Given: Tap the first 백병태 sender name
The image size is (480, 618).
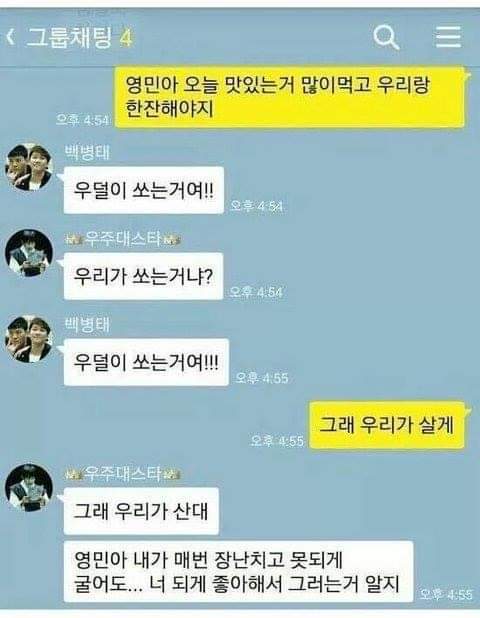Looking at the screenshot, I should (87, 153).
